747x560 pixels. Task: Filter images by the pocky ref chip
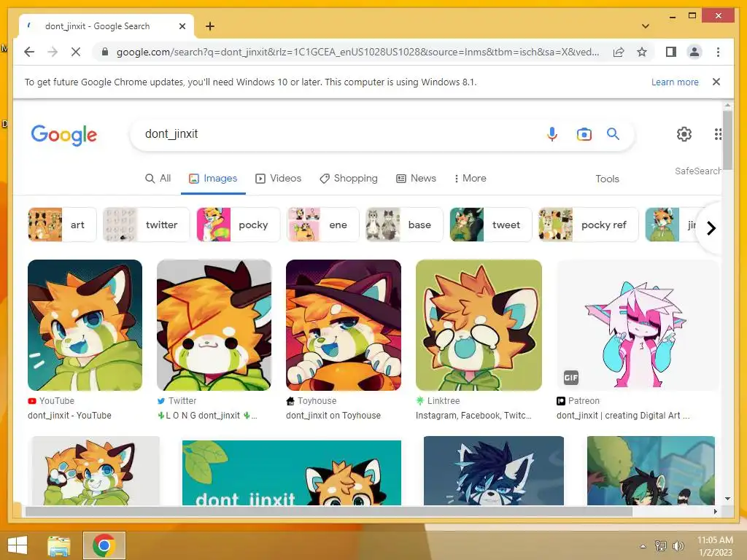(x=589, y=225)
